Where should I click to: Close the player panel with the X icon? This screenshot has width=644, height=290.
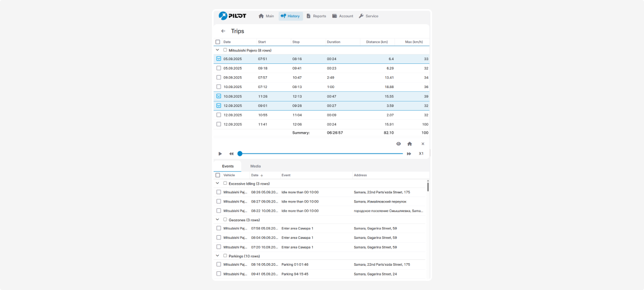point(423,144)
